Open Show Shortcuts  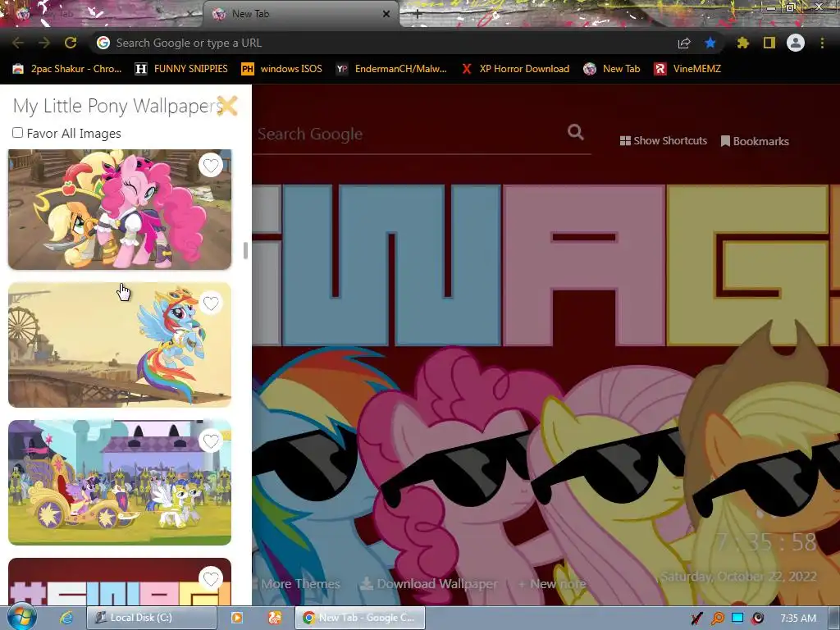click(663, 141)
